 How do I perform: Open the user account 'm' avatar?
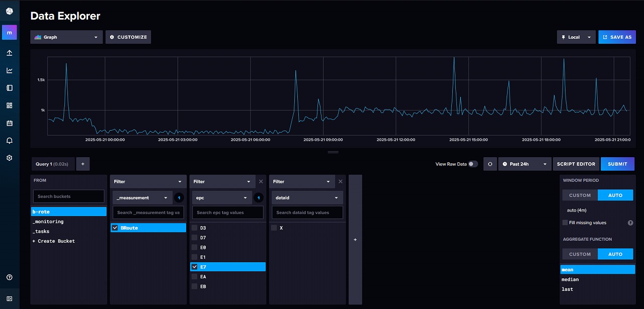coord(9,33)
